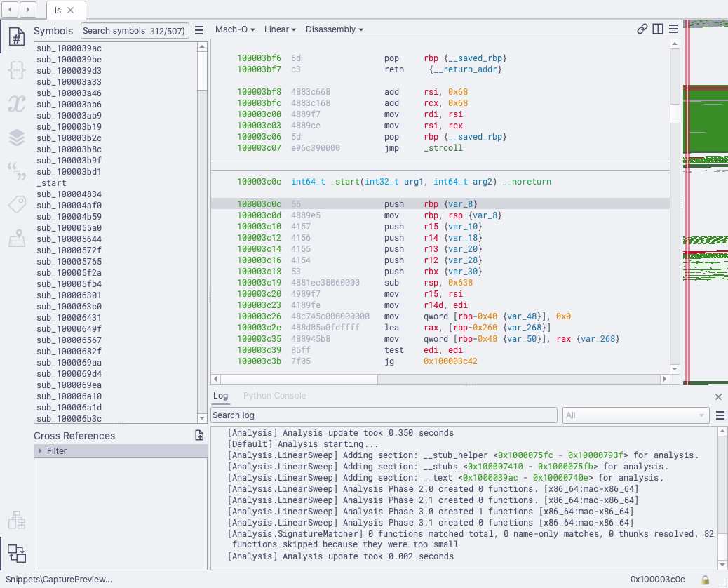Screen dimensions: 728x588
Task: Open the log level 'All' combo box
Action: (635, 415)
